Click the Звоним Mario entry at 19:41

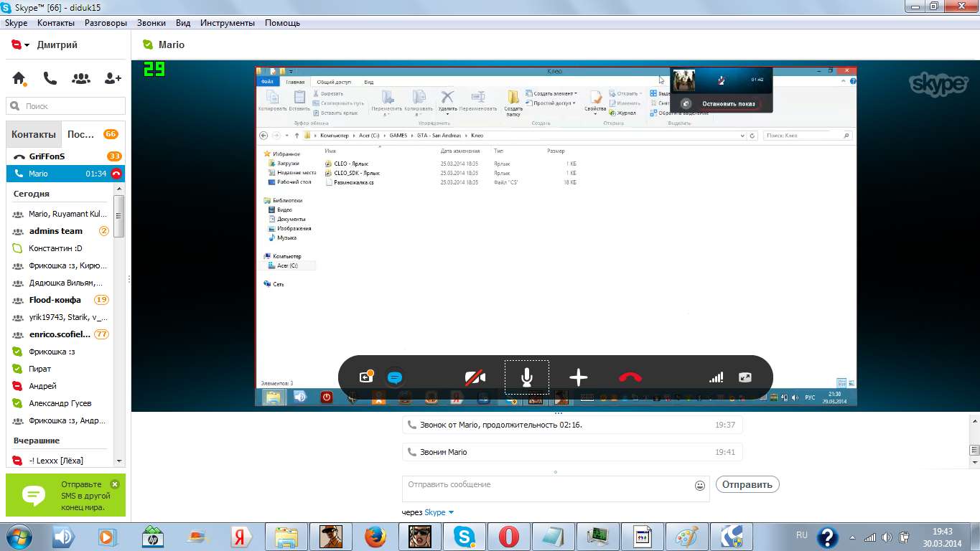(571, 452)
